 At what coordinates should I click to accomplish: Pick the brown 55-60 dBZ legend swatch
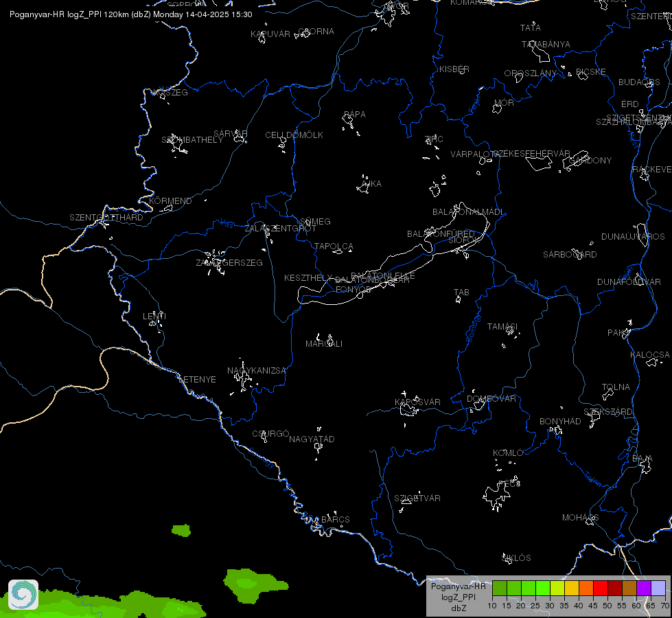coord(629,588)
